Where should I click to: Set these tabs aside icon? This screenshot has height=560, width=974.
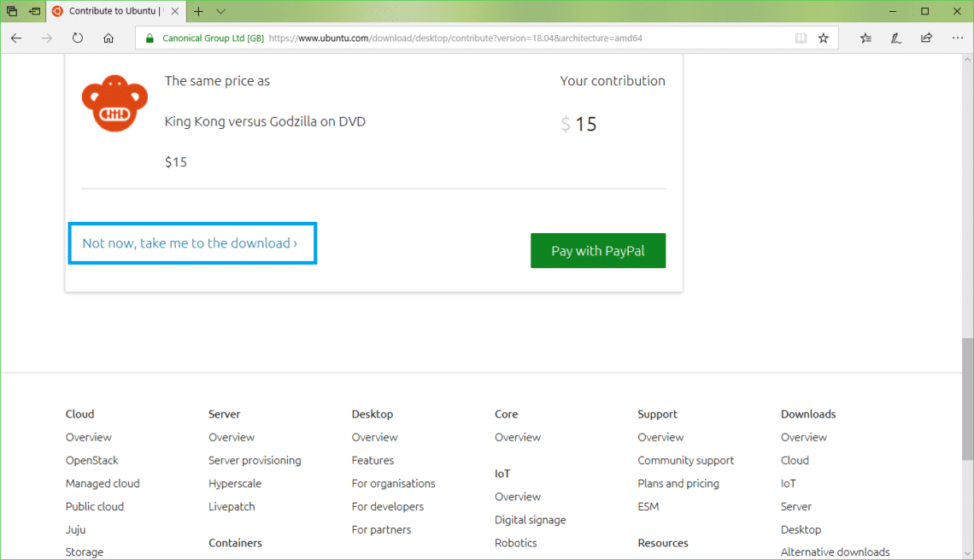coord(34,12)
